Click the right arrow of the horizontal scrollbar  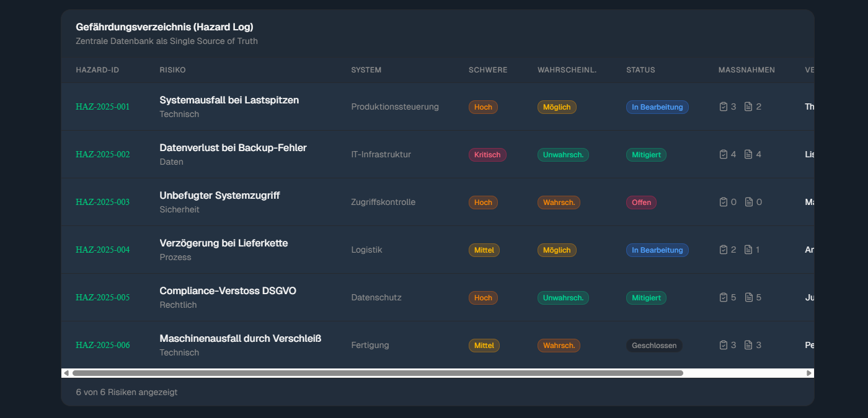(809, 373)
